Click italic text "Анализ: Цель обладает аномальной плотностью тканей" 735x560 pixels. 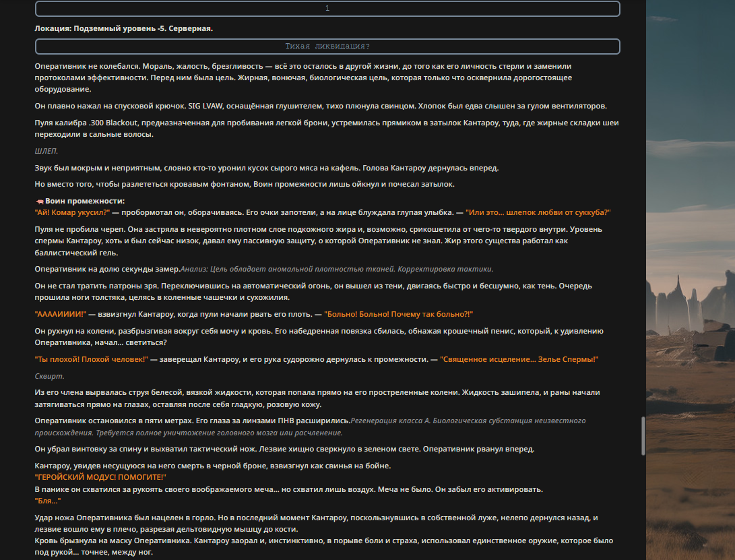288,269
